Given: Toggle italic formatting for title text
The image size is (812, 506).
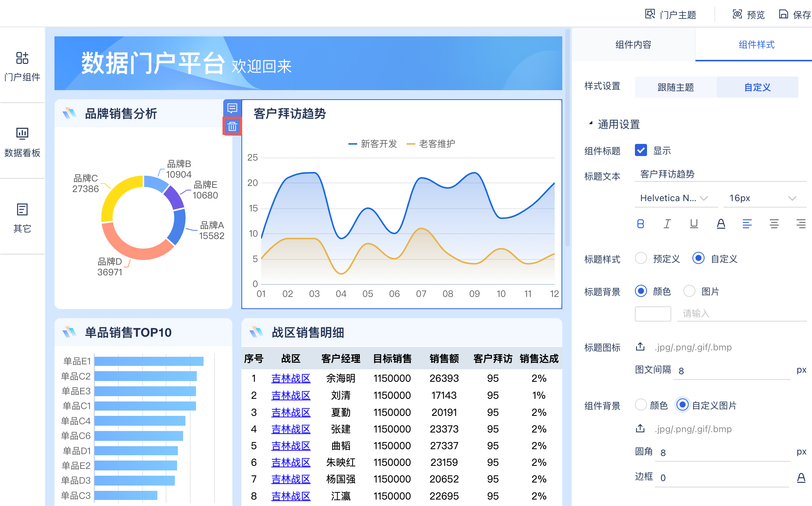Looking at the screenshot, I should (667, 224).
